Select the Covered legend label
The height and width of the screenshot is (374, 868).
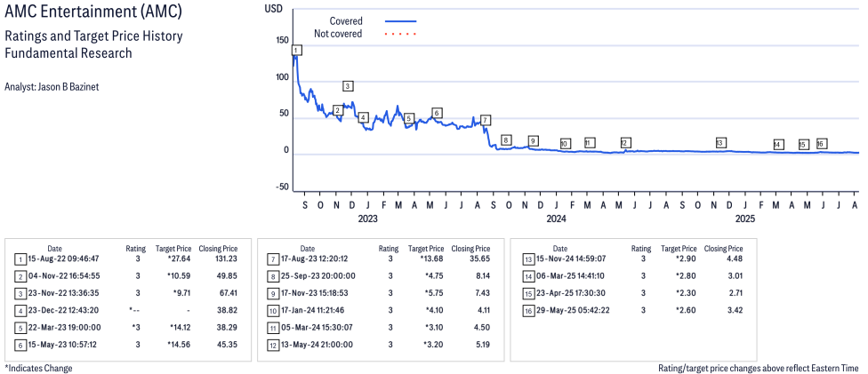click(346, 21)
